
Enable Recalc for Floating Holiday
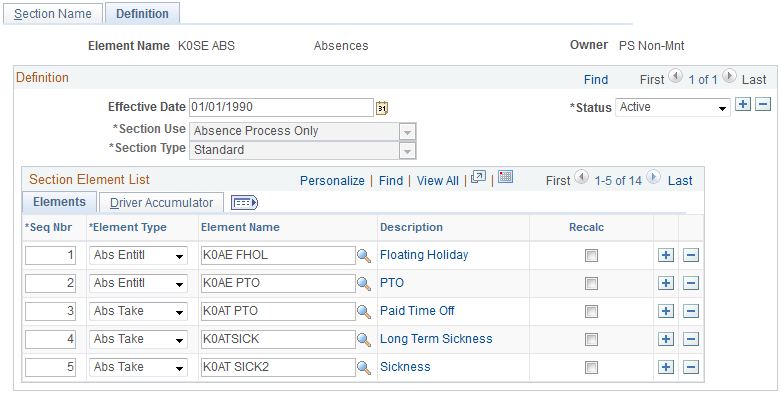(x=591, y=256)
